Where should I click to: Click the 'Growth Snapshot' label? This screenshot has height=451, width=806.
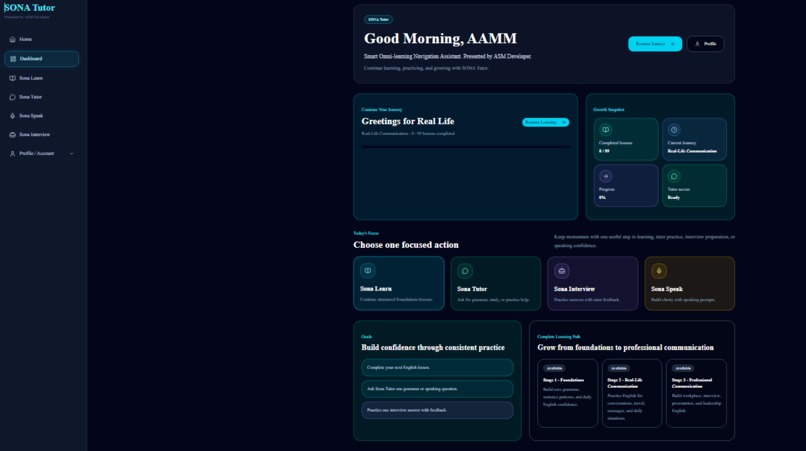point(609,110)
